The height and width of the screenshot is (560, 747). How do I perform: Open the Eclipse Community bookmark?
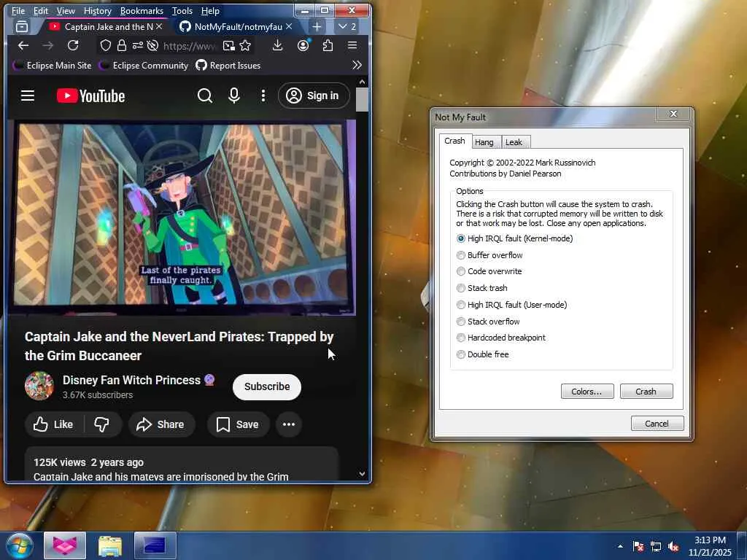144,65
